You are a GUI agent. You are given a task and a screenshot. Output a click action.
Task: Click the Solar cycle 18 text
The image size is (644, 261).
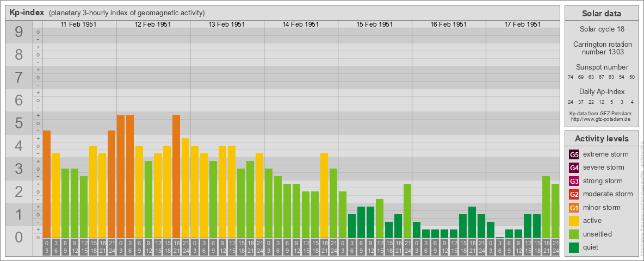pos(601,29)
